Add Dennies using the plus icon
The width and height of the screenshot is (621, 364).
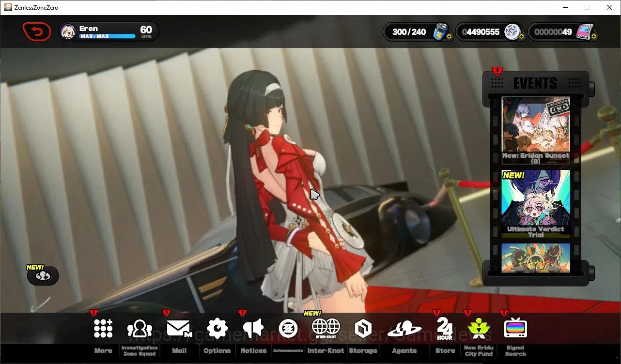(522, 36)
